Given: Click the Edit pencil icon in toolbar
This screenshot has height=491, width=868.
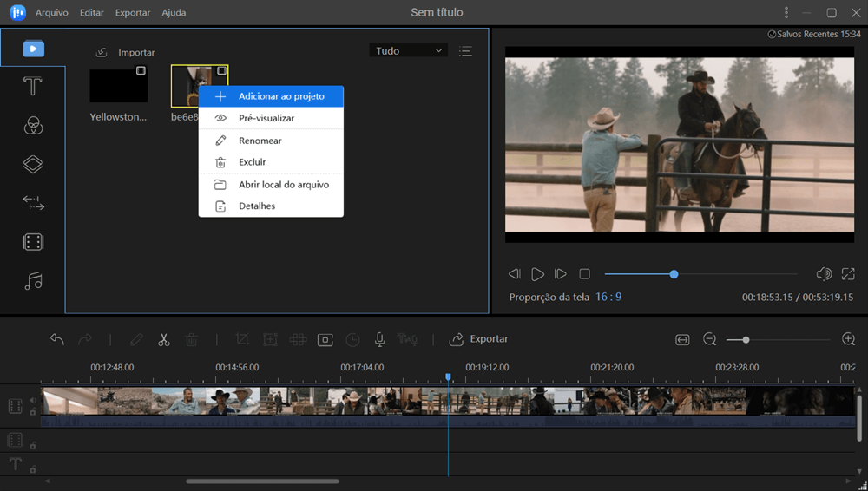Looking at the screenshot, I should [x=136, y=339].
